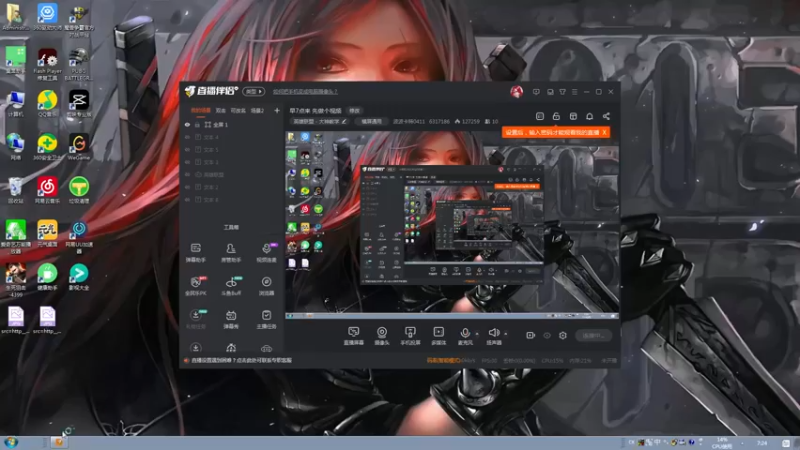Click the unlocked padlock room password icon
This screenshot has width=800, height=450.
click(x=556, y=116)
